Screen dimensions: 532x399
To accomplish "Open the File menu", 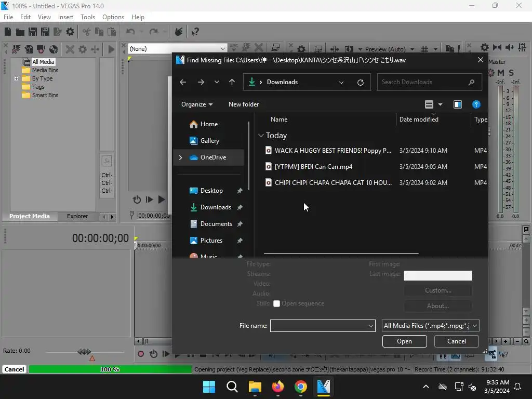I will (x=8, y=17).
